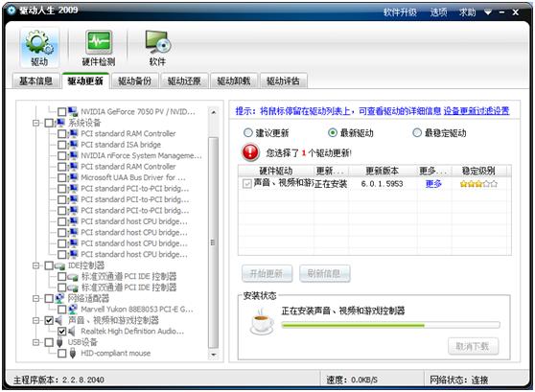Click the Realtek High Definition Audio speaker icon
Viewport: 535px width, 392px height.
(x=72, y=331)
